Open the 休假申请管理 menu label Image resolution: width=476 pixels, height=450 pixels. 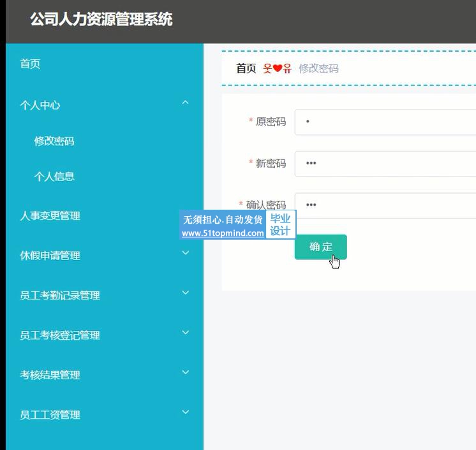(x=50, y=256)
